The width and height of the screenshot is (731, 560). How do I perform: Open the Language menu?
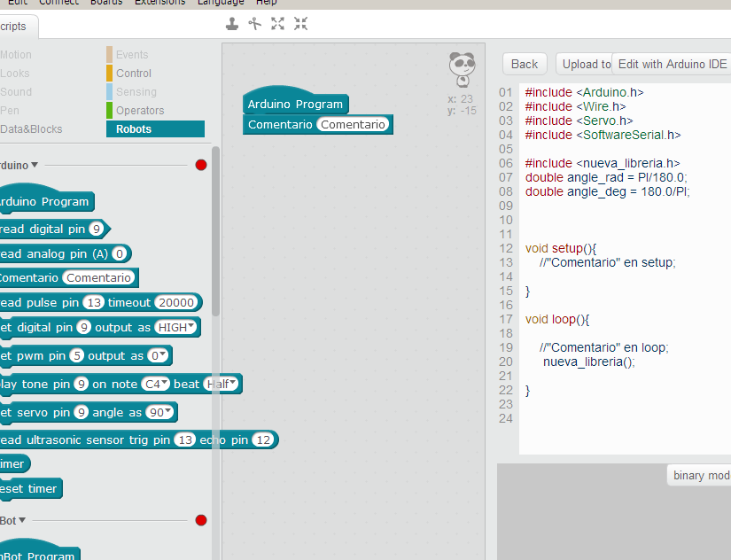pos(221,3)
